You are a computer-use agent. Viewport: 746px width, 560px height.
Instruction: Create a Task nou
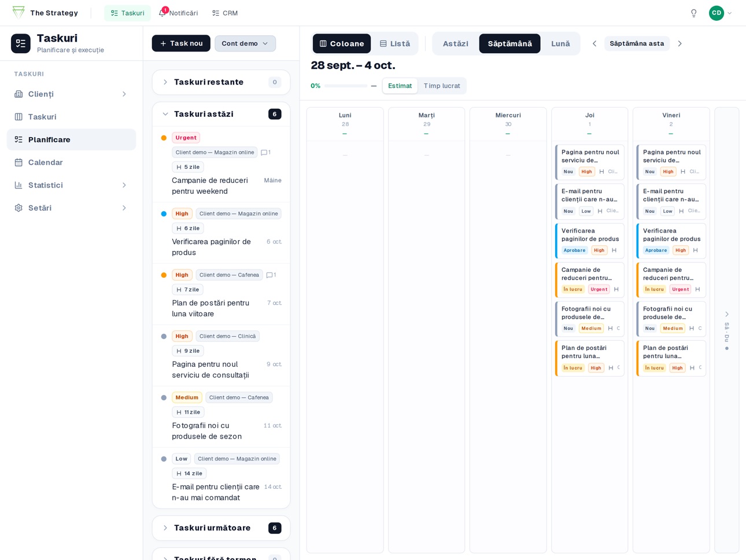(181, 43)
